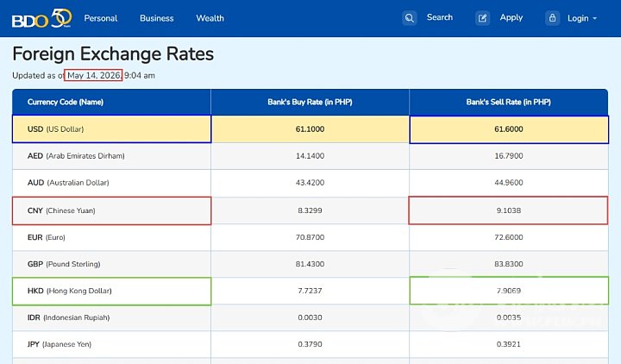Click the May 14, 2026 date
The width and height of the screenshot is (621, 364).
tap(93, 75)
